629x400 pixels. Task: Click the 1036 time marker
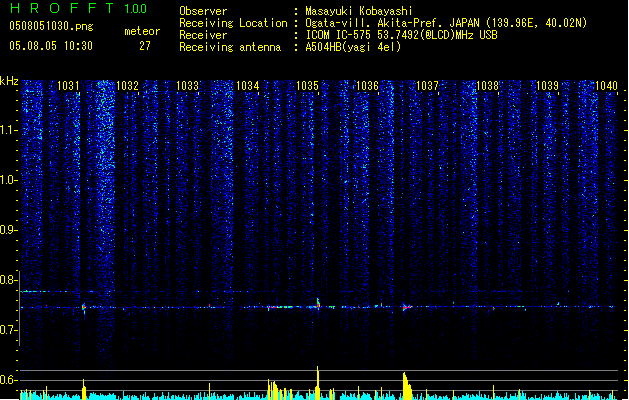click(x=367, y=85)
